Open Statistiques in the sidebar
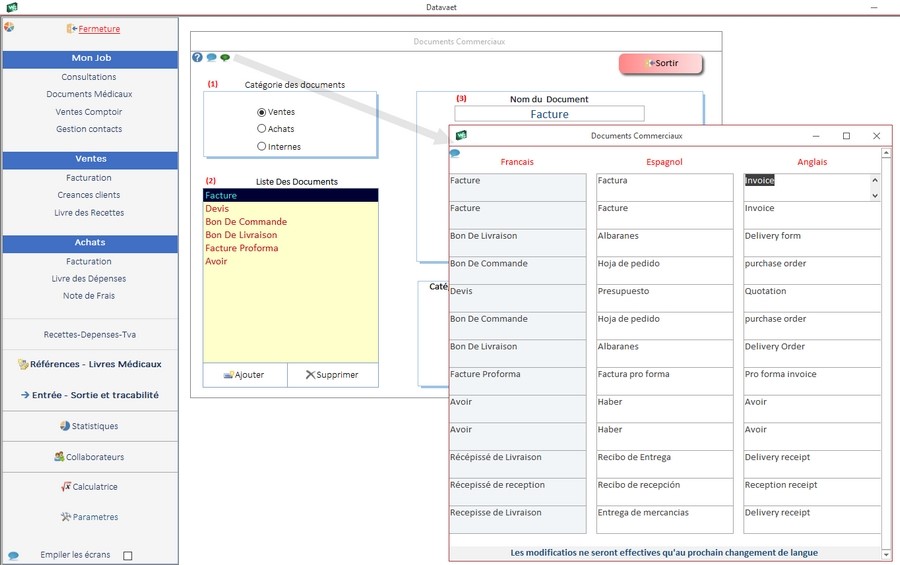The width and height of the screenshot is (900, 565). click(x=95, y=426)
